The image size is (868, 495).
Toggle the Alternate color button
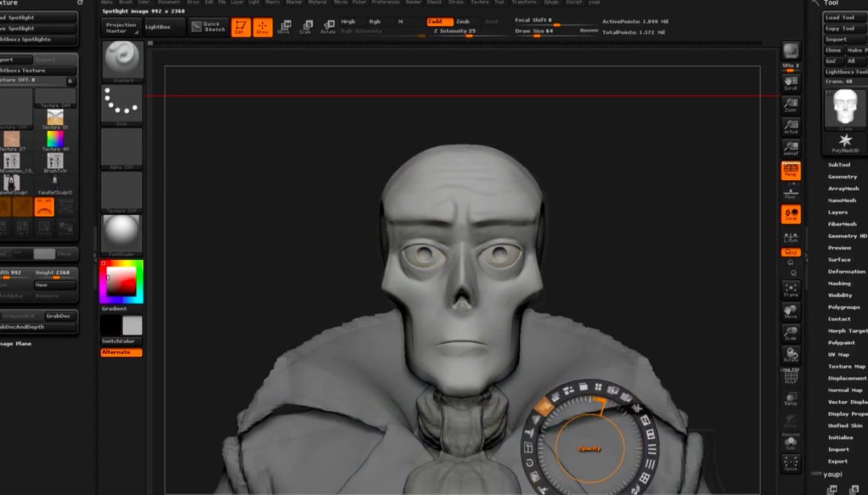coord(121,352)
